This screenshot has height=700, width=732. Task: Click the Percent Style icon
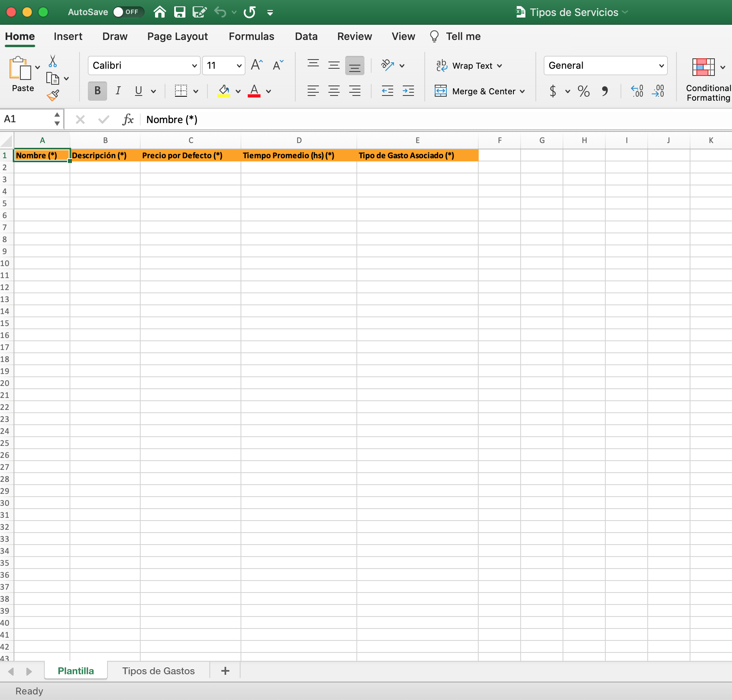pos(583,91)
